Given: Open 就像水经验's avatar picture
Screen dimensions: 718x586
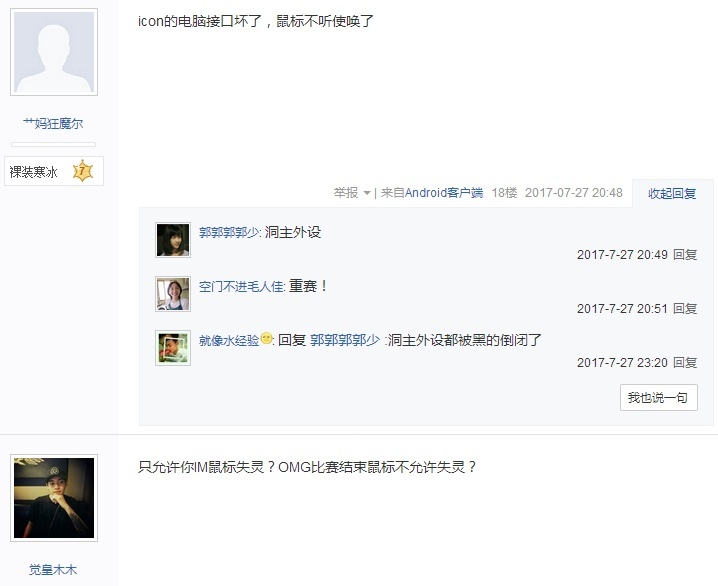Looking at the screenshot, I should [x=173, y=348].
